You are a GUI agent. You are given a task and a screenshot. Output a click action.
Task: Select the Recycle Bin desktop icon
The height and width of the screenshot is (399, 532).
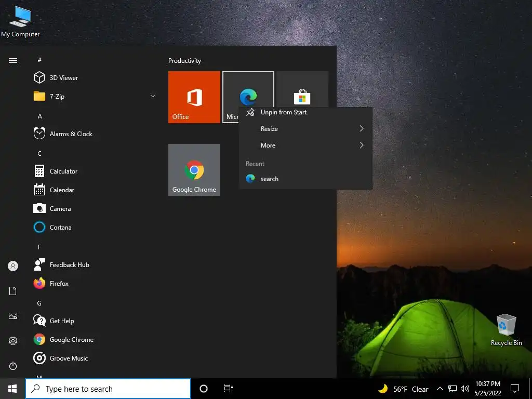(x=506, y=330)
